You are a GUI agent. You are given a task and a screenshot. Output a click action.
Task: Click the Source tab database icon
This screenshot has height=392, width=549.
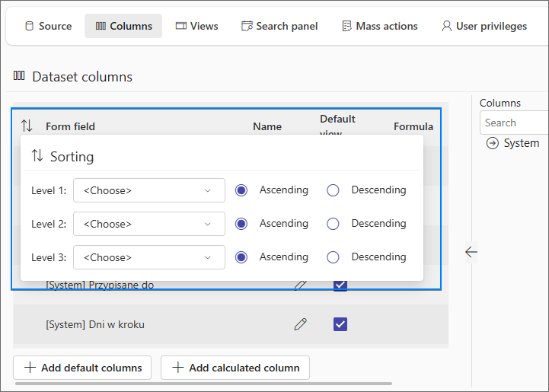30,26
